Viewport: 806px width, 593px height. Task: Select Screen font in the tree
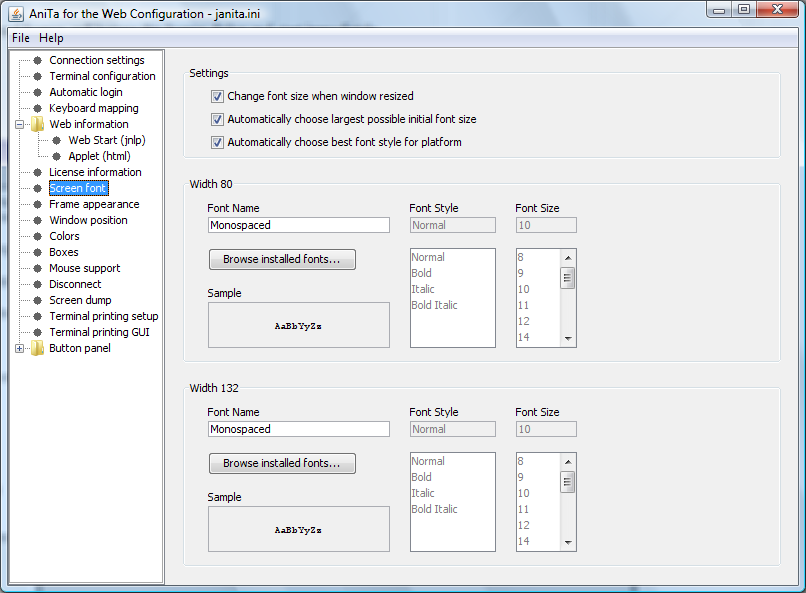coord(79,188)
